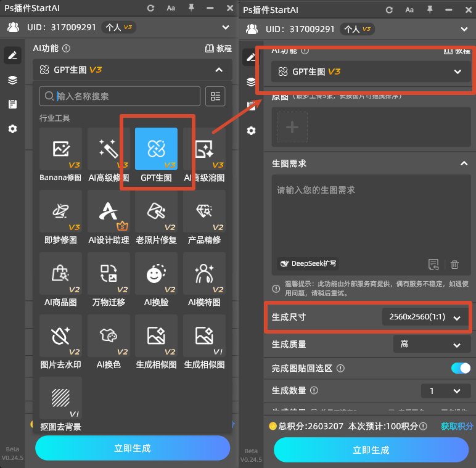476x468 pixels.
Task: Show info on 本次预计 points
Action: pos(423,426)
